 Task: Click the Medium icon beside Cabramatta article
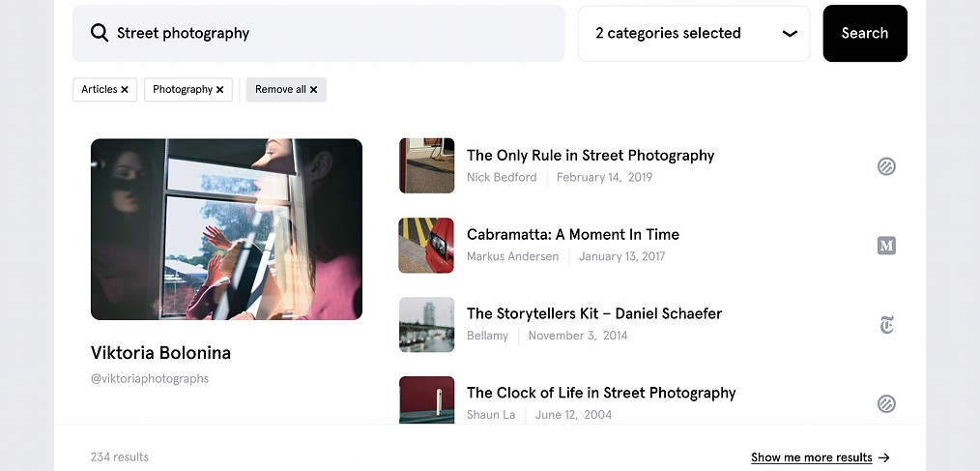point(886,246)
